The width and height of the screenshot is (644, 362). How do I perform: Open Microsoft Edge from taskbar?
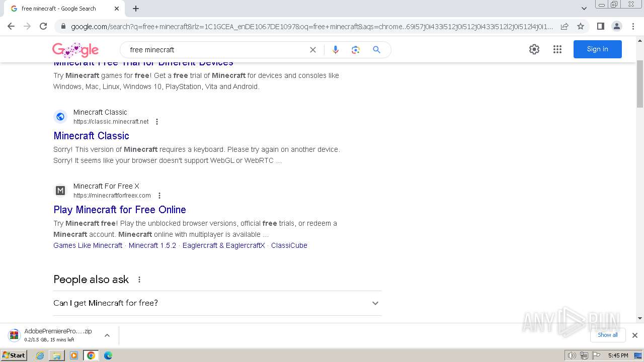coord(108,355)
